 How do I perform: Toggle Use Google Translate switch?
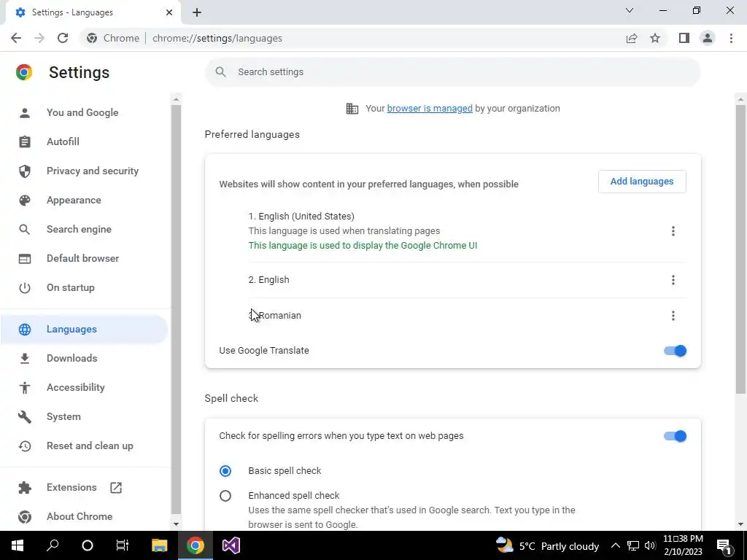click(x=675, y=351)
